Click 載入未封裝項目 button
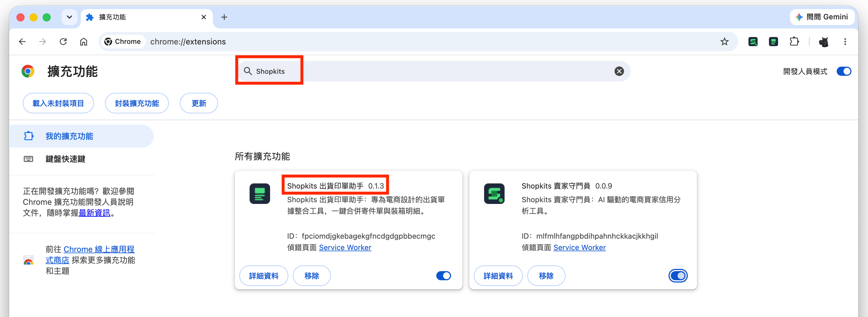The image size is (868, 317). [x=58, y=103]
